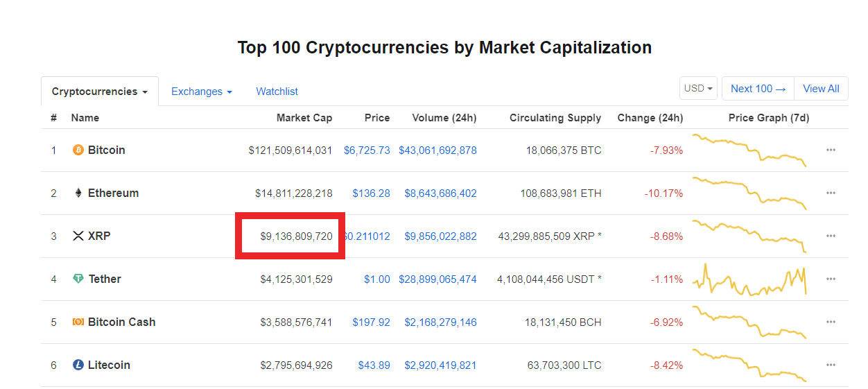Click the Bitcoin Cash logo icon
Image resolution: width=868 pixels, height=389 pixels.
pyautogui.click(x=78, y=322)
